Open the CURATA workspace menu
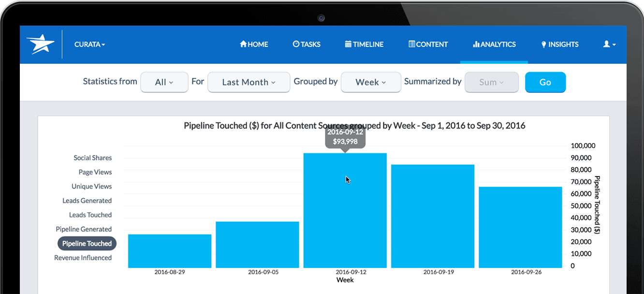Screen dimensions: 644x294 (89, 44)
